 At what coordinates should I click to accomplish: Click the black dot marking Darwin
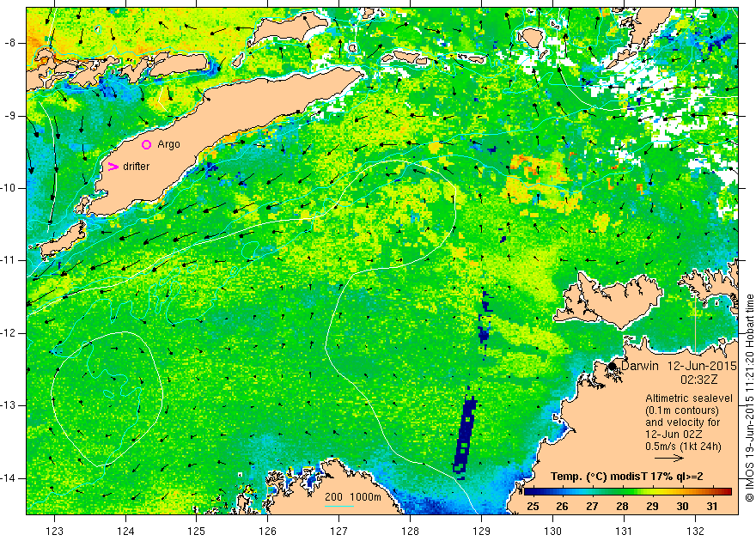coord(613,366)
